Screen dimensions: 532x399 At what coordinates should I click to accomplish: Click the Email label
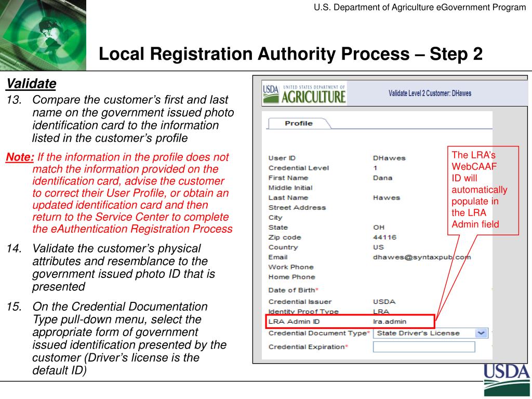(x=278, y=257)
